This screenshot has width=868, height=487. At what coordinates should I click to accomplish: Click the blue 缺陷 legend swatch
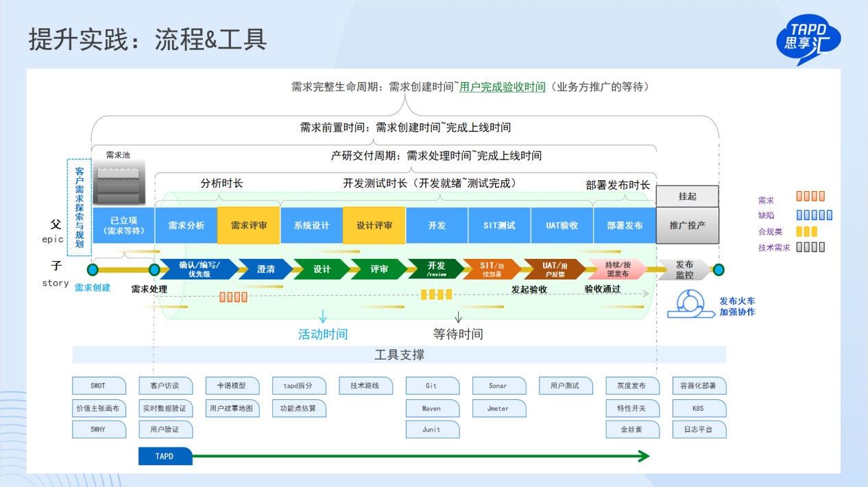[815, 215]
